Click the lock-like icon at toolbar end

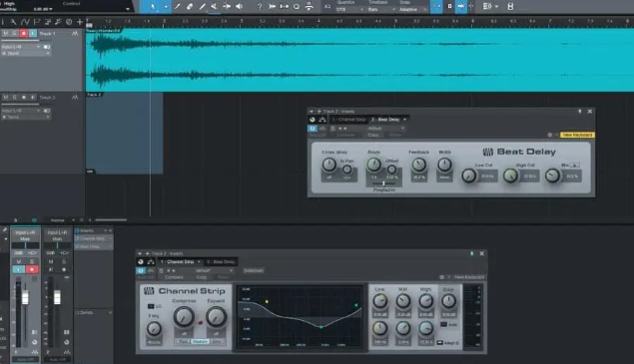pos(510,6)
